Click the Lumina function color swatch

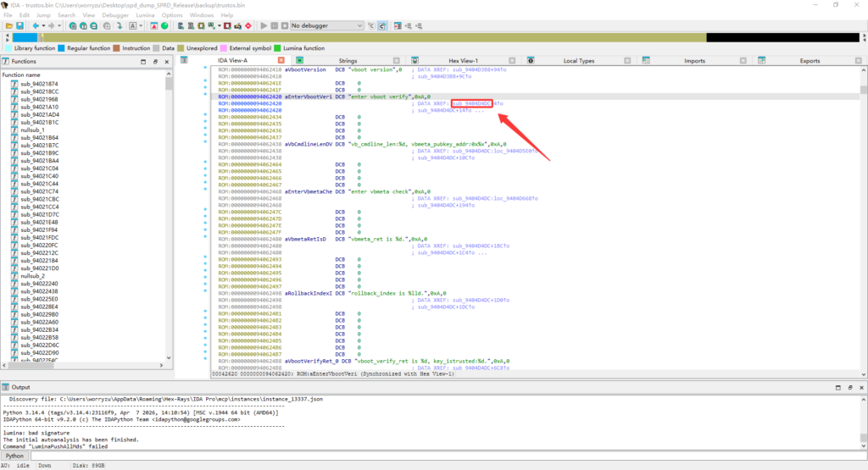coord(277,48)
